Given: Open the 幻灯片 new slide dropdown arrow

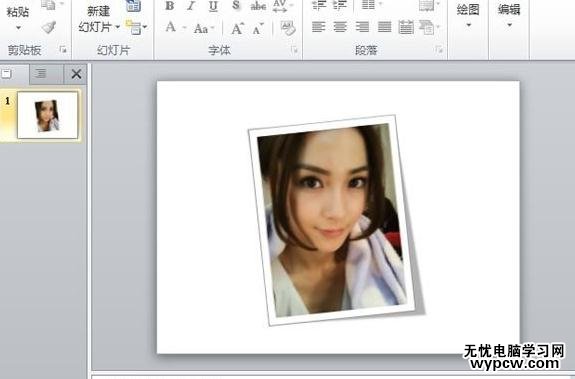Looking at the screenshot, I should pos(117,27).
